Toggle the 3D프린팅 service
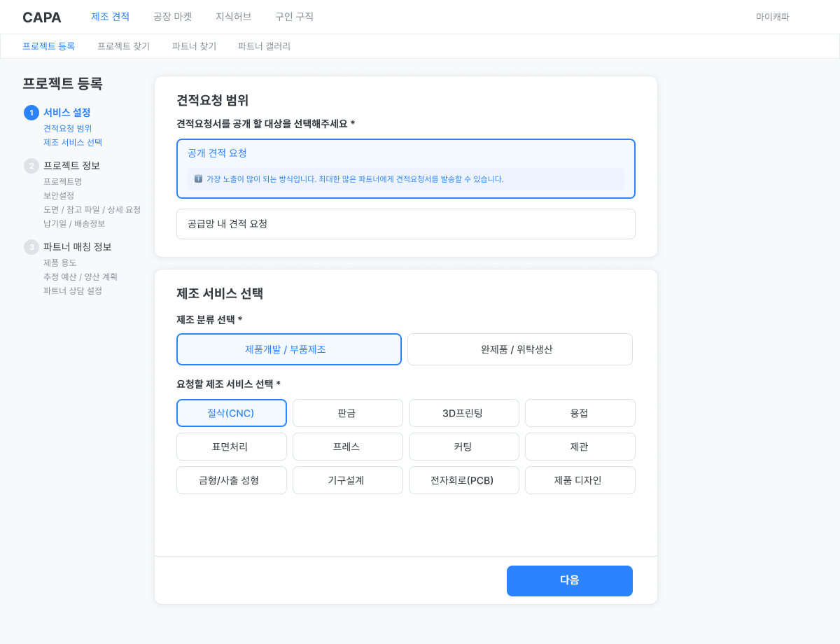The image size is (840, 644). click(x=463, y=413)
